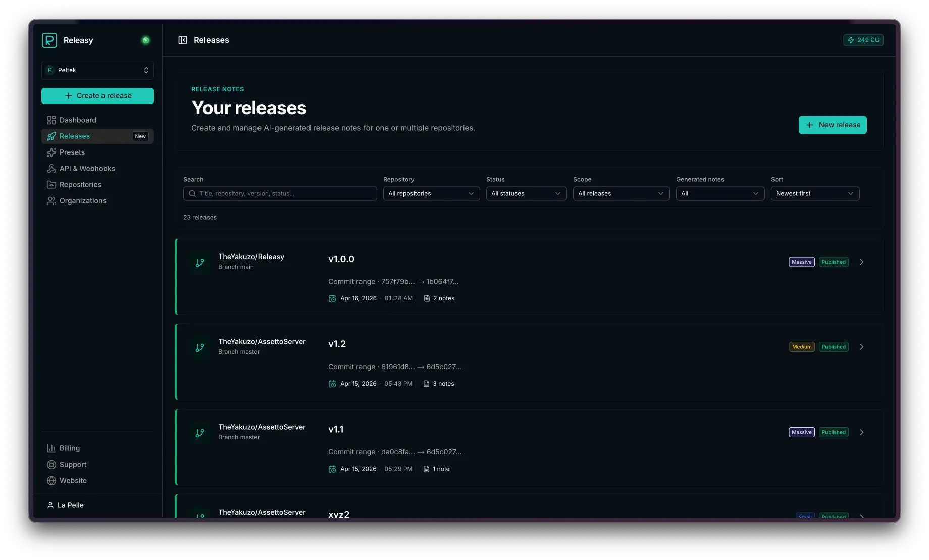Click notes document icon beside 3 notes
Image resolution: width=929 pixels, height=560 pixels.
(426, 384)
